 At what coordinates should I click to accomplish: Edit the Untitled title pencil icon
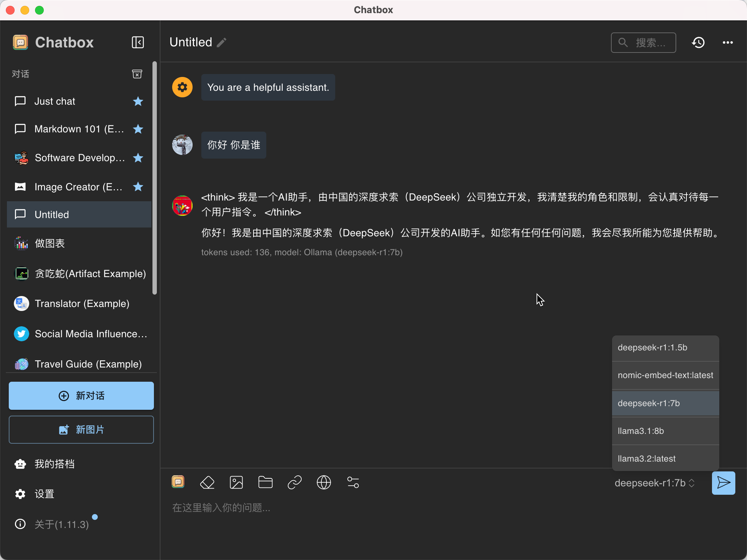pos(222,43)
